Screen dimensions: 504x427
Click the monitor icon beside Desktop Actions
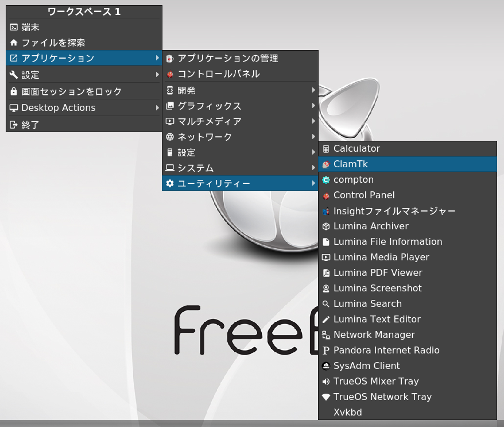pyautogui.click(x=14, y=108)
